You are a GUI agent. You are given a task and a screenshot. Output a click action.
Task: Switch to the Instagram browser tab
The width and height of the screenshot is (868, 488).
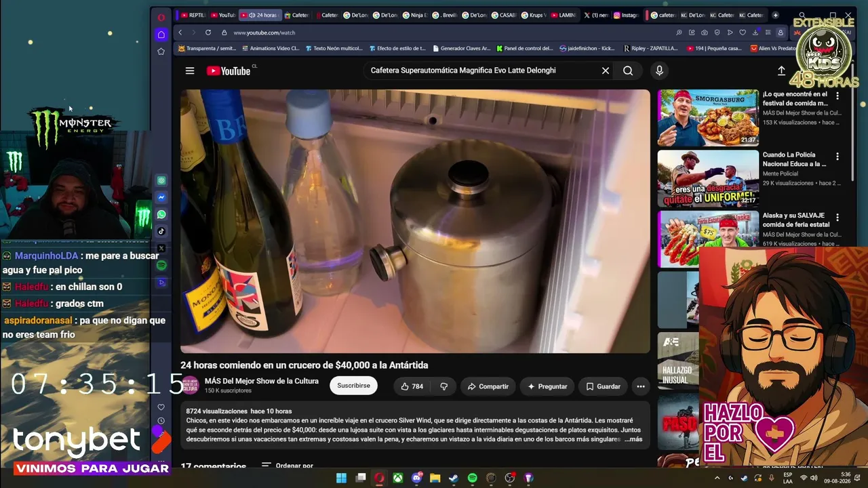tap(627, 15)
